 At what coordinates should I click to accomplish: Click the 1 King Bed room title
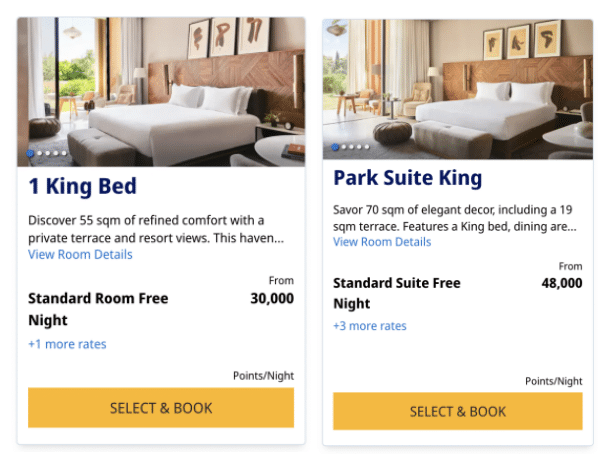click(x=82, y=186)
